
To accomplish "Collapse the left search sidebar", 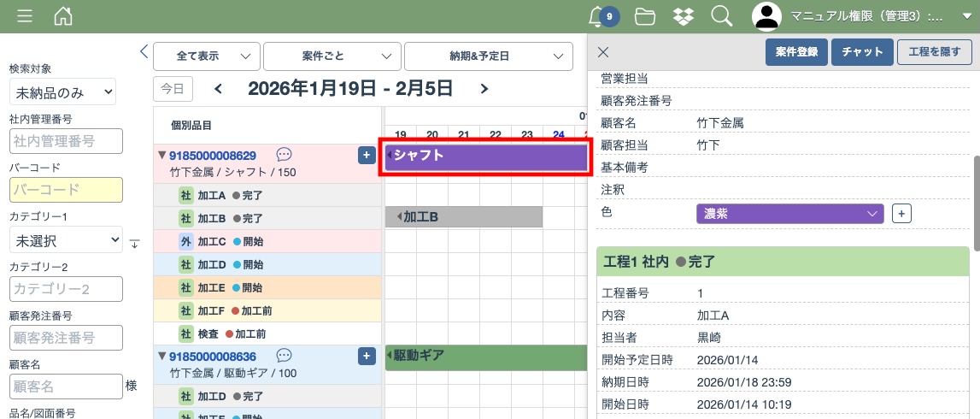I will 144,52.
